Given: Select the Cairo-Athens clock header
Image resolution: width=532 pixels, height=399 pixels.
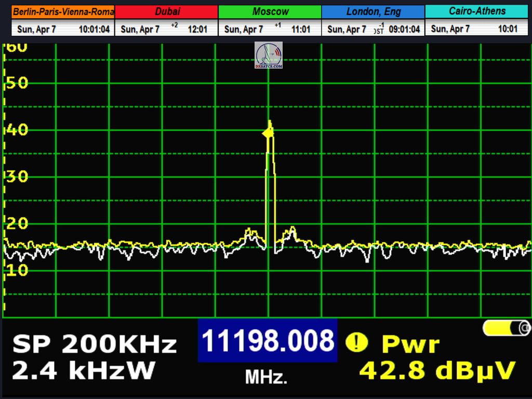Looking at the screenshot, I should coord(476,11).
